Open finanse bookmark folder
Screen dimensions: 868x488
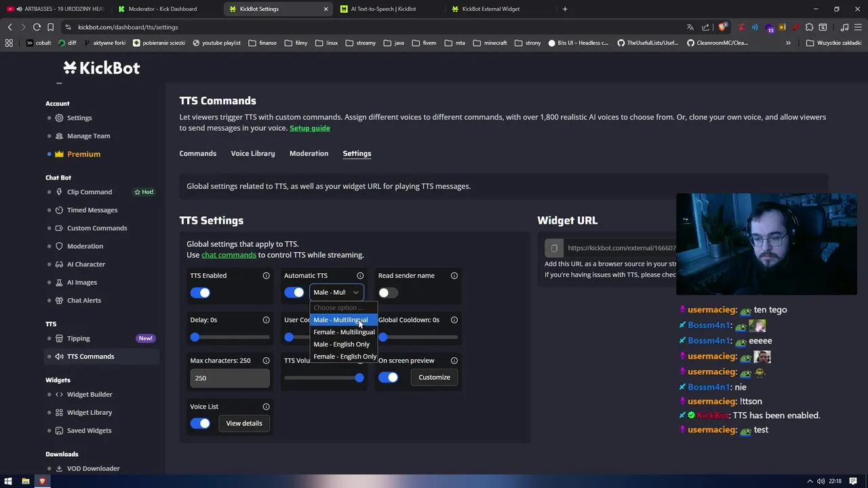[262, 43]
